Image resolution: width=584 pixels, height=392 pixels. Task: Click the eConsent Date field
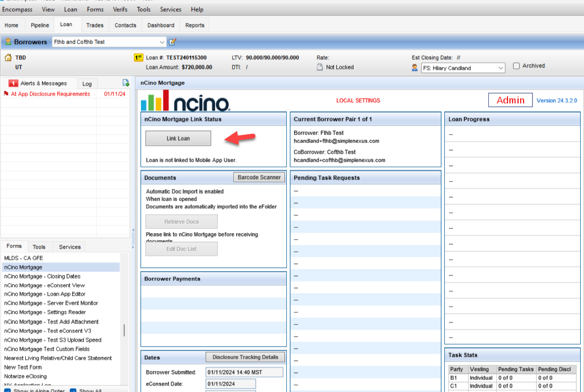click(x=231, y=384)
